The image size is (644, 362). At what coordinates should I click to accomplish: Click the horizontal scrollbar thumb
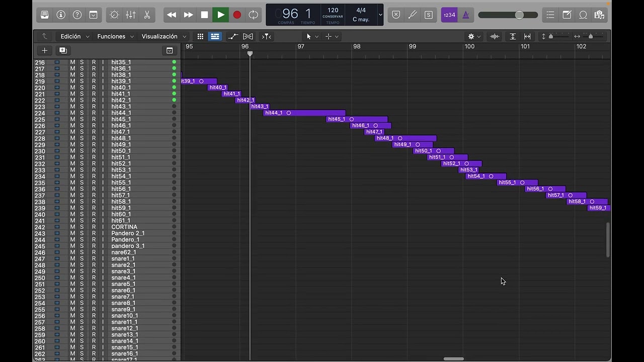[x=454, y=359]
